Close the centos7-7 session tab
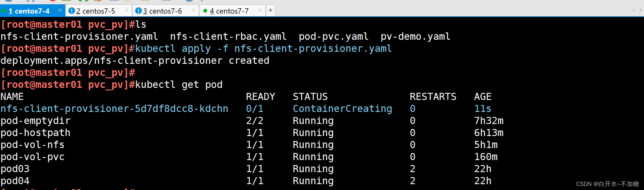Image resolution: width=644 pixels, height=190 pixels. pyautogui.click(x=260, y=10)
